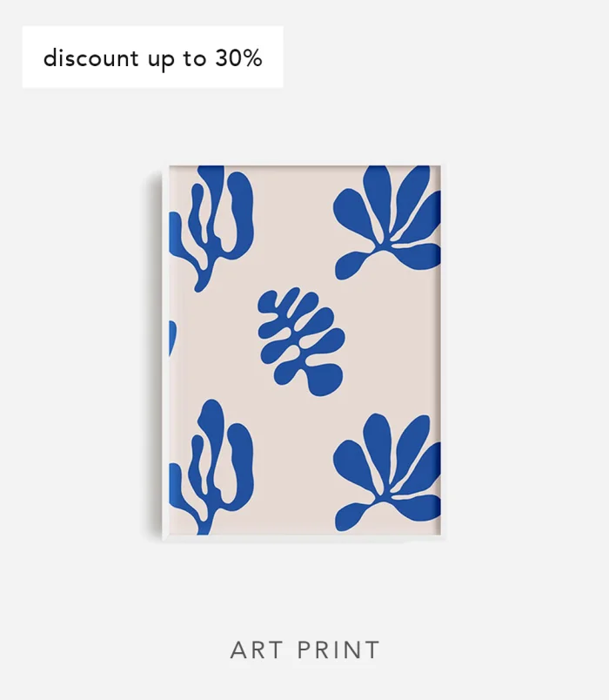609x700 pixels.
Task: Select the center blue leaf cutout shape
Action: 302,341
